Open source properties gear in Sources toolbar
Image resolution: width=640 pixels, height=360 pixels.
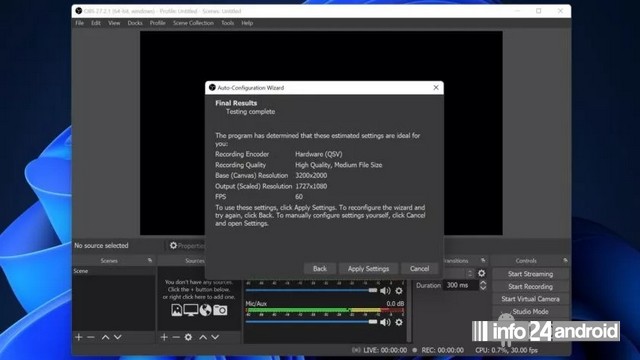click(x=188, y=337)
